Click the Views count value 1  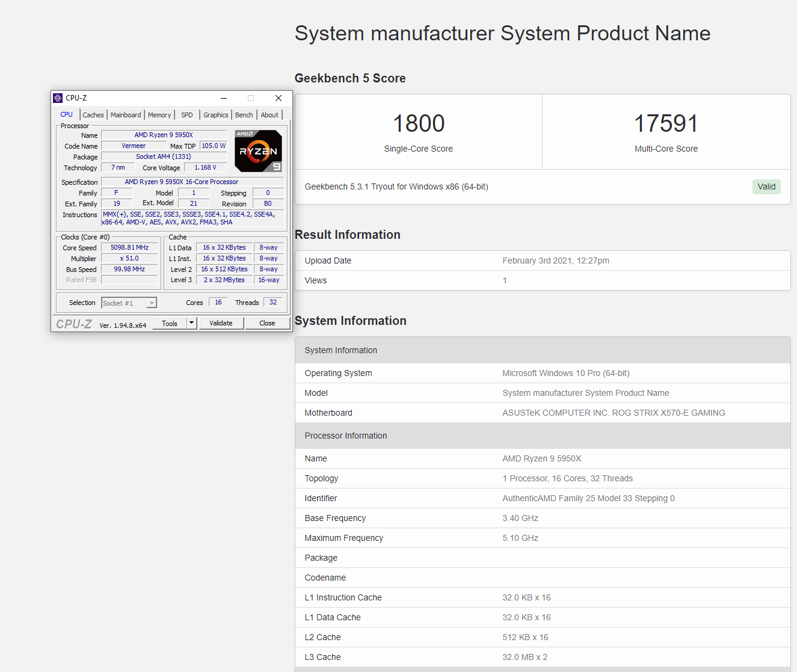coord(505,280)
